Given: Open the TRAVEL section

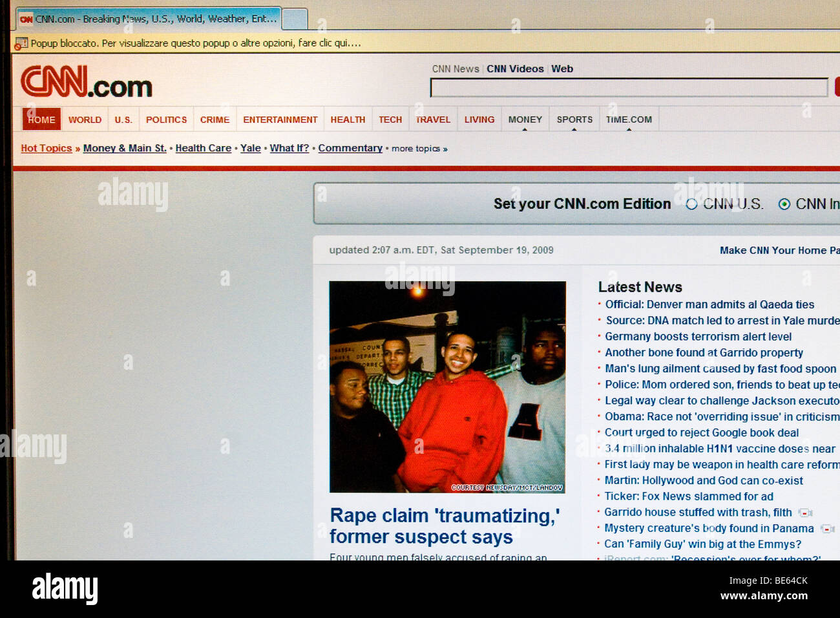Looking at the screenshot, I should click(433, 120).
